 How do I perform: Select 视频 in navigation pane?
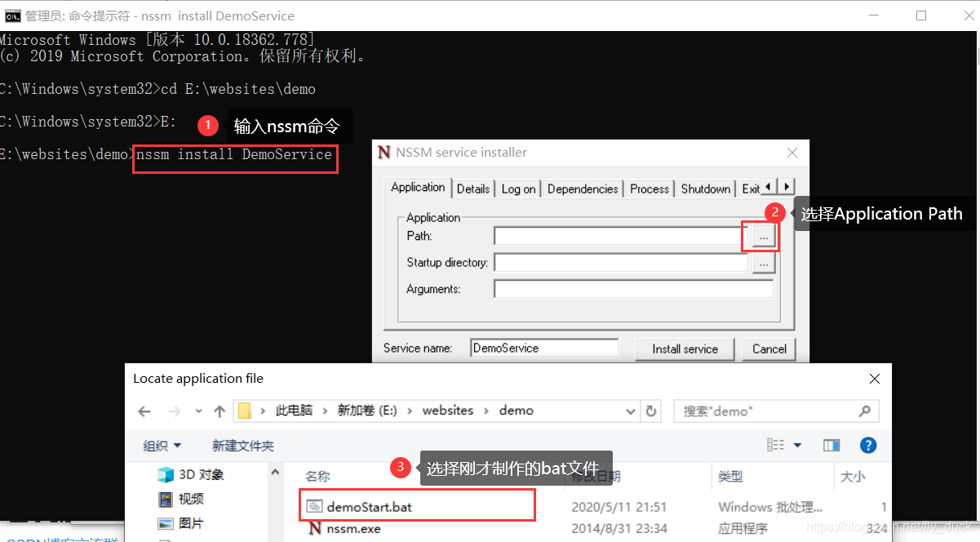click(x=181, y=499)
